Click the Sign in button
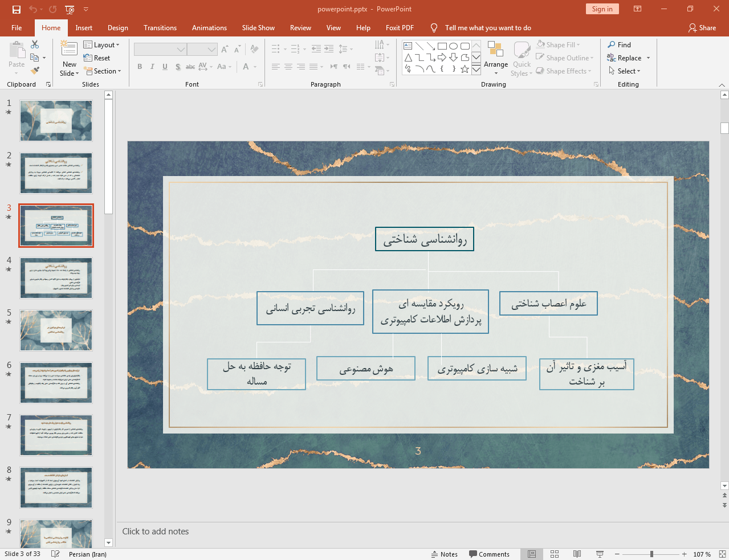Screen dimensions: 729x560 pyautogui.click(x=602, y=9)
